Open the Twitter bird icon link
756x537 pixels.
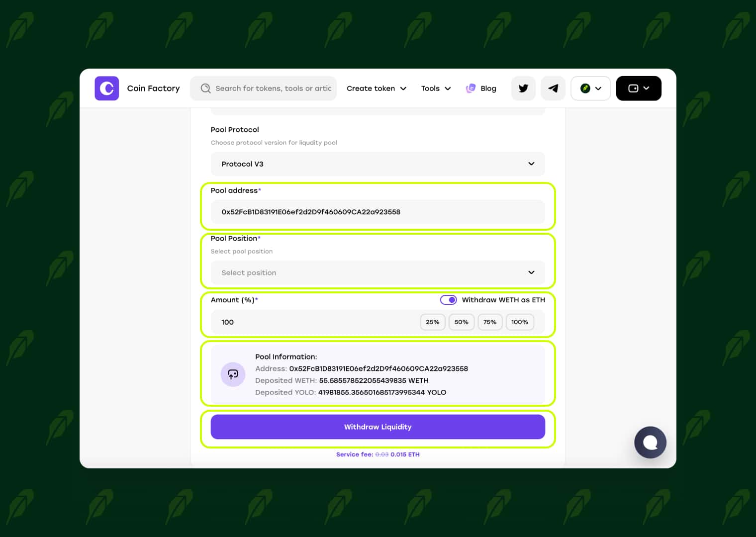[523, 89]
